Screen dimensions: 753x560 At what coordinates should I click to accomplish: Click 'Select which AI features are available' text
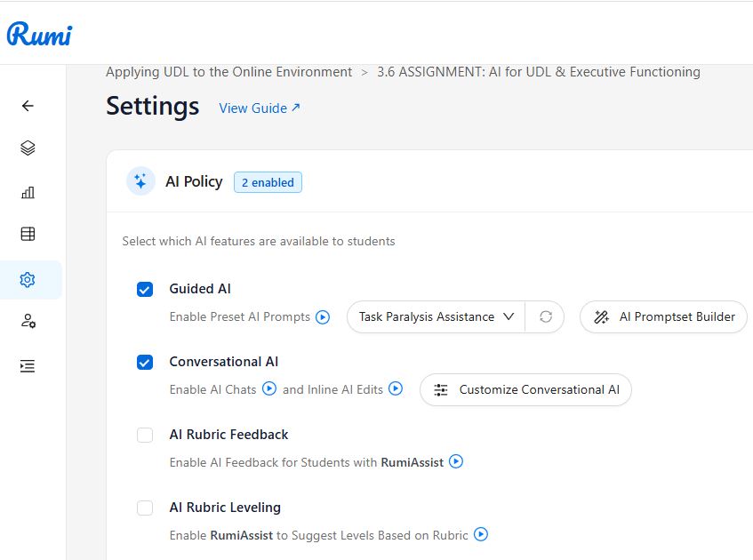pos(259,241)
